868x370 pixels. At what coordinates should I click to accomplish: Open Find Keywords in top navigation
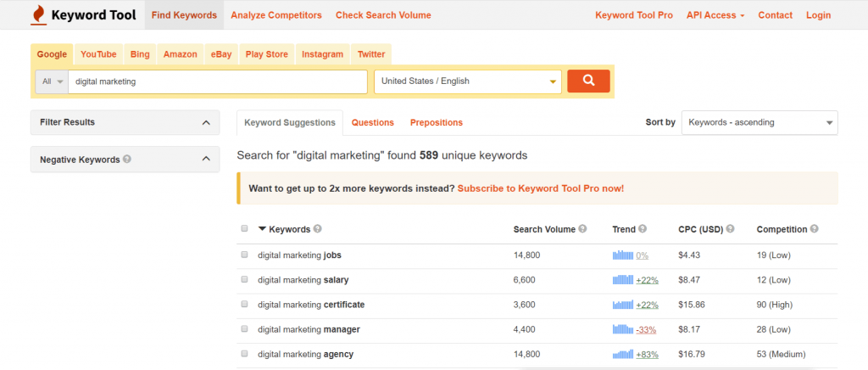(x=184, y=15)
